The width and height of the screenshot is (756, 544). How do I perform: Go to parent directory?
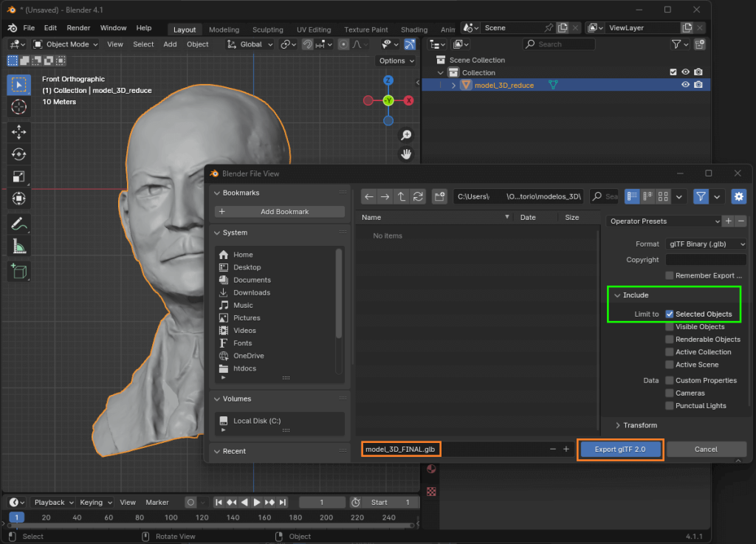coord(401,196)
